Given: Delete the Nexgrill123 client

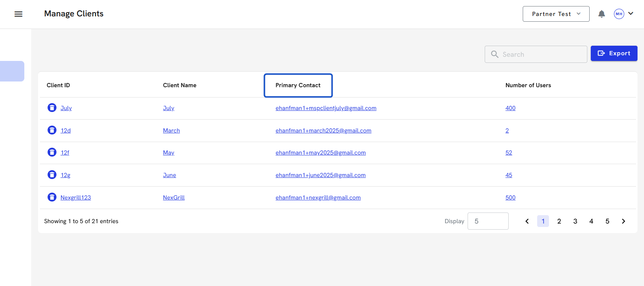Looking at the screenshot, I should click(52, 197).
